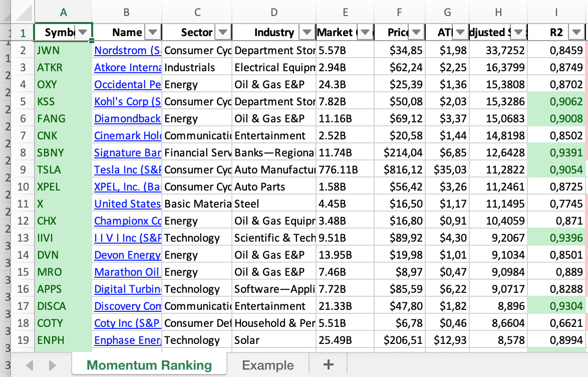Screen dimensions: 588x377
Task: Select the row 9 header
Action: (23, 169)
